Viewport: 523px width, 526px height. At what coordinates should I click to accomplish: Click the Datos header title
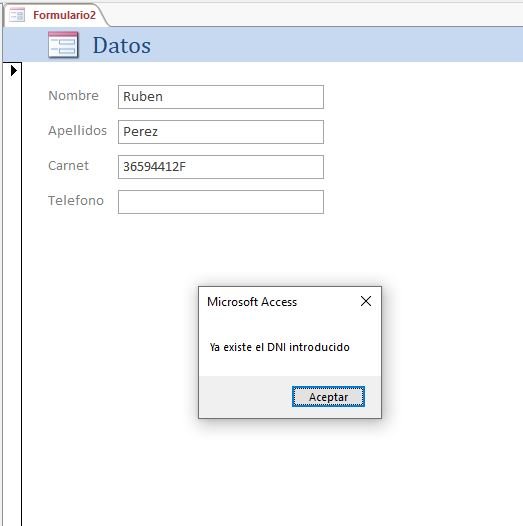coord(122,45)
